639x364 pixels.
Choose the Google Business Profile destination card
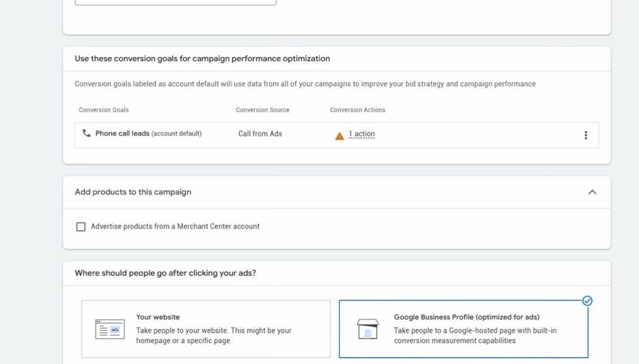(464, 329)
